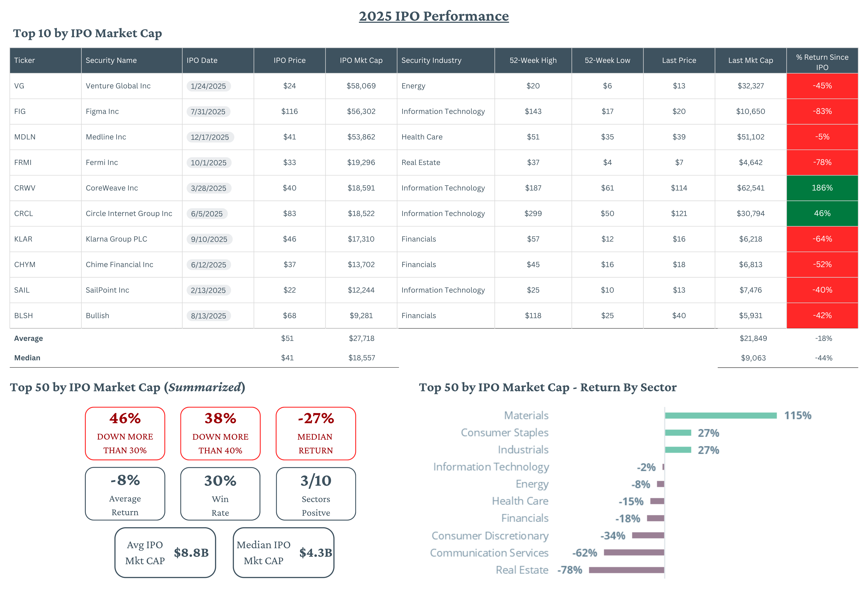This screenshot has height=597, width=868.
Task: Select the Median IPO Mkt CAP $4.3B card
Action: pos(283,553)
